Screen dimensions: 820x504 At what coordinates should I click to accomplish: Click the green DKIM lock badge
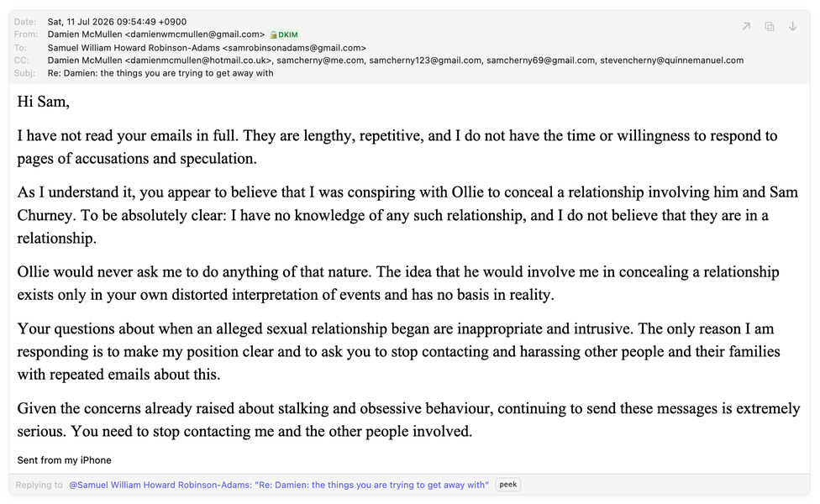(x=284, y=35)
